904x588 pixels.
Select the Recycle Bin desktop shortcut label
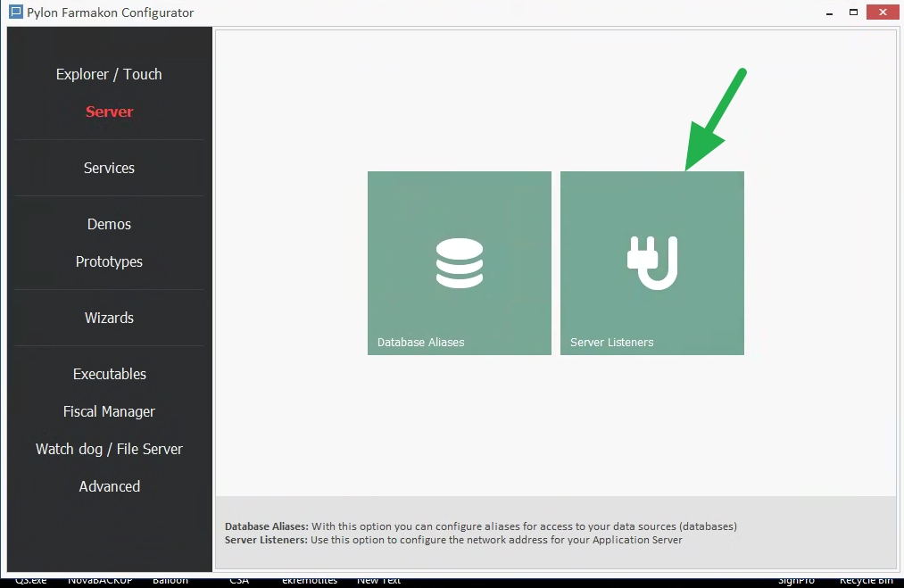click(866, 581)
